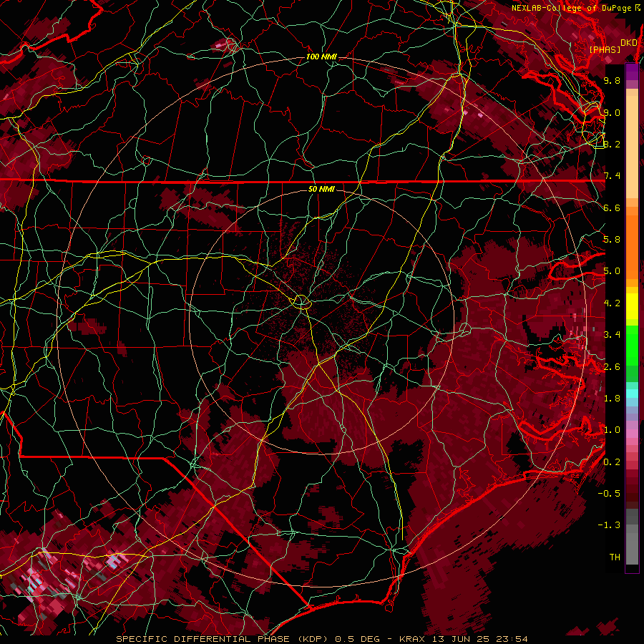Click the -0.5 legend value

(609, 494)
